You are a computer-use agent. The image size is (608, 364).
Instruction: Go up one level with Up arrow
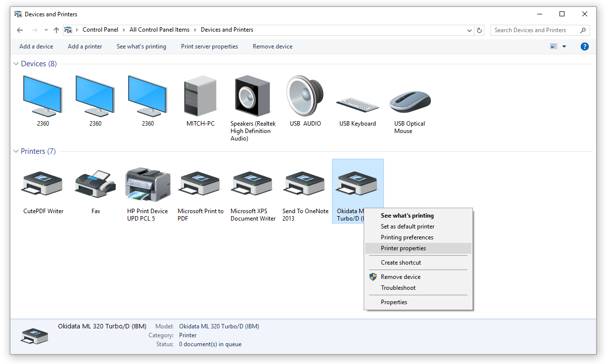click(x=56, y=30)
